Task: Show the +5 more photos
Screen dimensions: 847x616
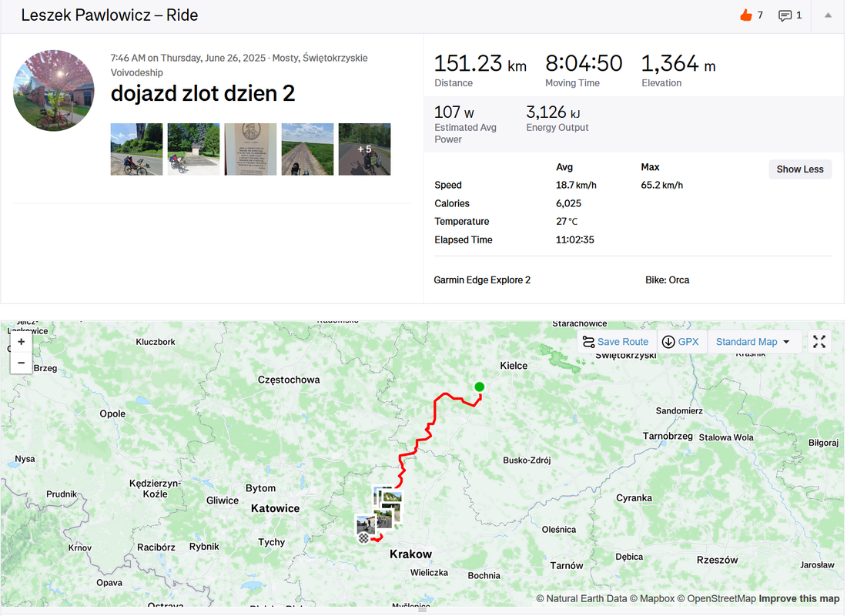Action: tap(365, 149)
